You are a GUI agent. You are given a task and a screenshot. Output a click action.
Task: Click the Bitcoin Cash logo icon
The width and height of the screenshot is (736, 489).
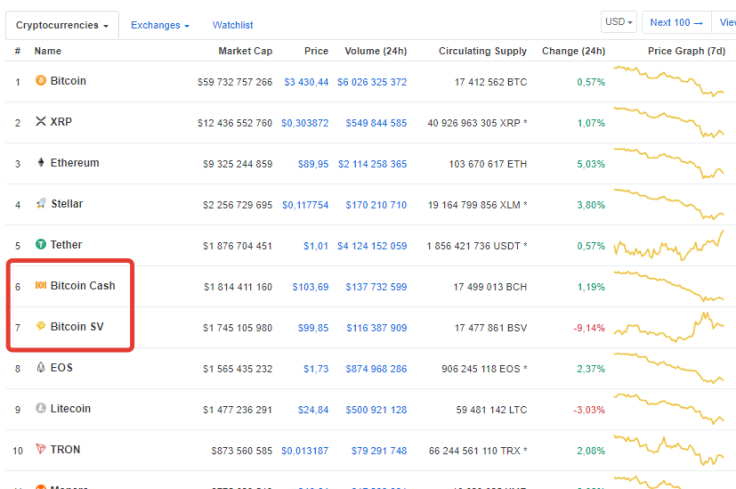click(41, 285)
